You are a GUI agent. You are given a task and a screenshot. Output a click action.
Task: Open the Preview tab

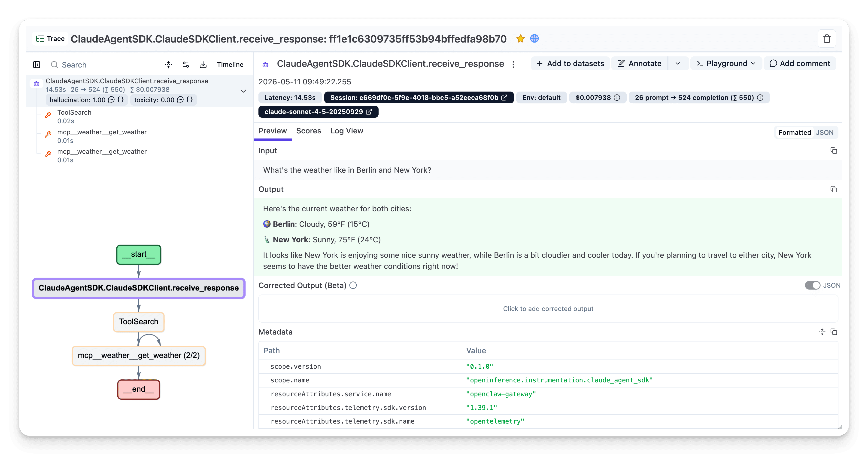[273, 131]
